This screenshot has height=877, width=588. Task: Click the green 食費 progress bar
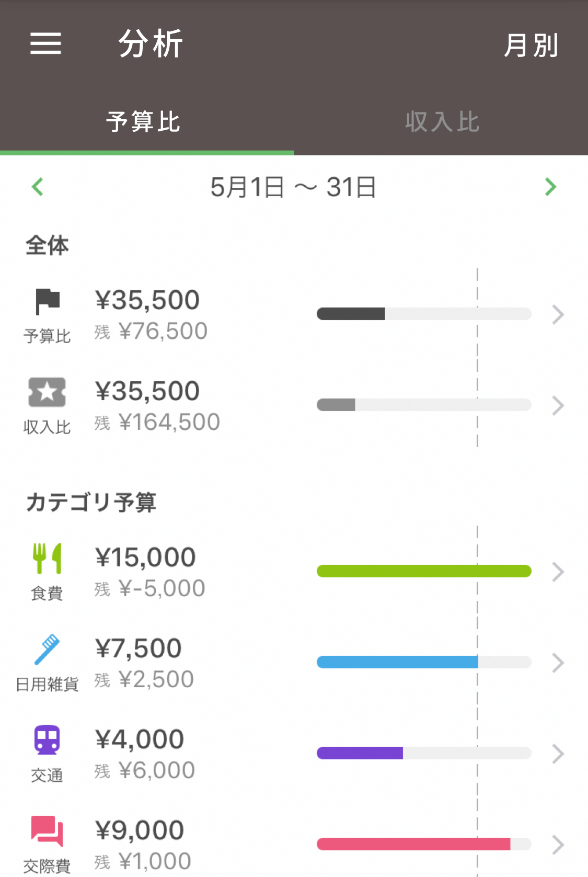click(424, 571)
